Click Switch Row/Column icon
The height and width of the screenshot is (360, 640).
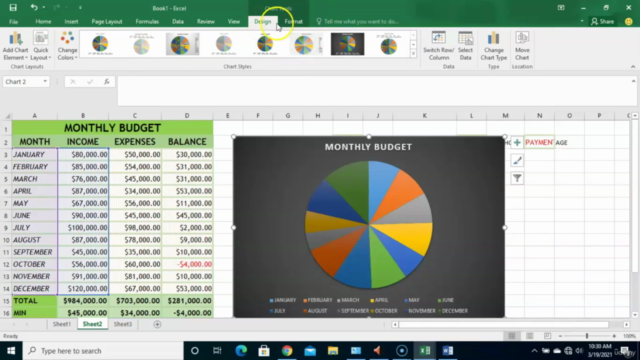tap(439, 46)
